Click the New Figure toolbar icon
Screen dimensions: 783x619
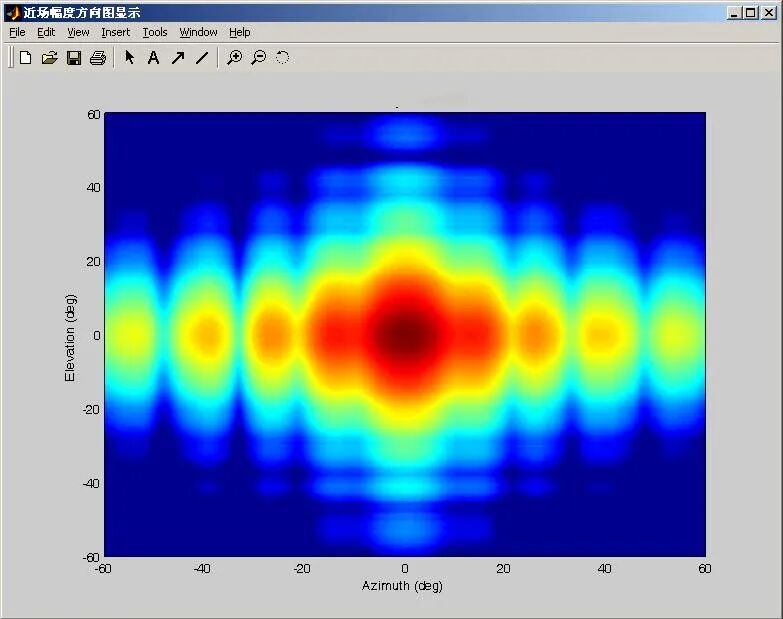(x=25, y=58)
